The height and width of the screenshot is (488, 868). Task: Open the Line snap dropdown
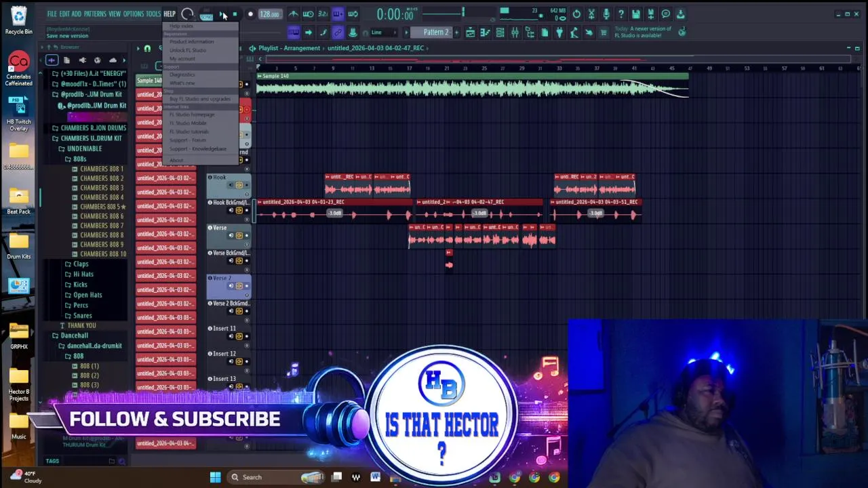coord(382,33)
